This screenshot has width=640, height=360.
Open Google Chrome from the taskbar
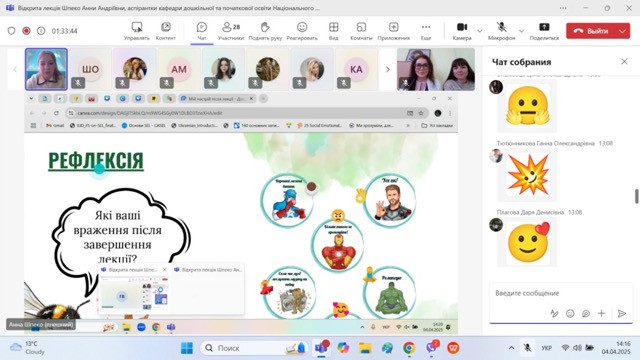click(x=409, y=348)
